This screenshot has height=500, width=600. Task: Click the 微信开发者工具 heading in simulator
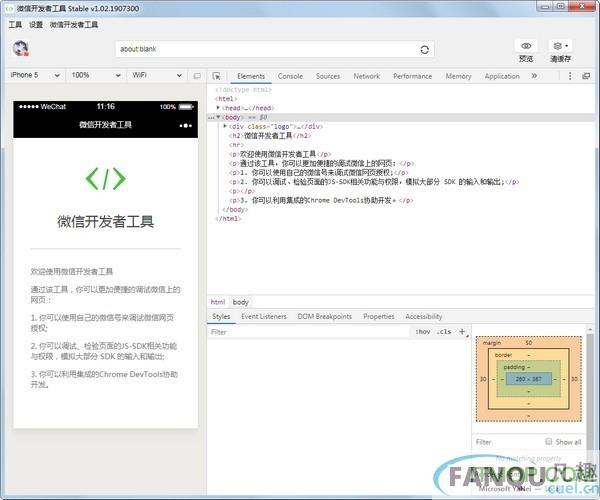click(106, 221)
